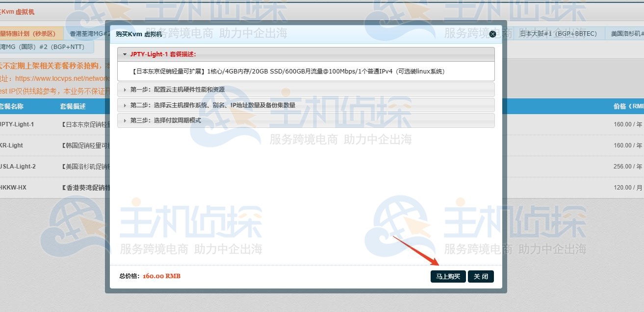Image resolution: width=644 pixels, height=312 pixels.
Task: Click the 160.00 / 年 price for JPTY-Light-1
Action: tap(628, 124)
